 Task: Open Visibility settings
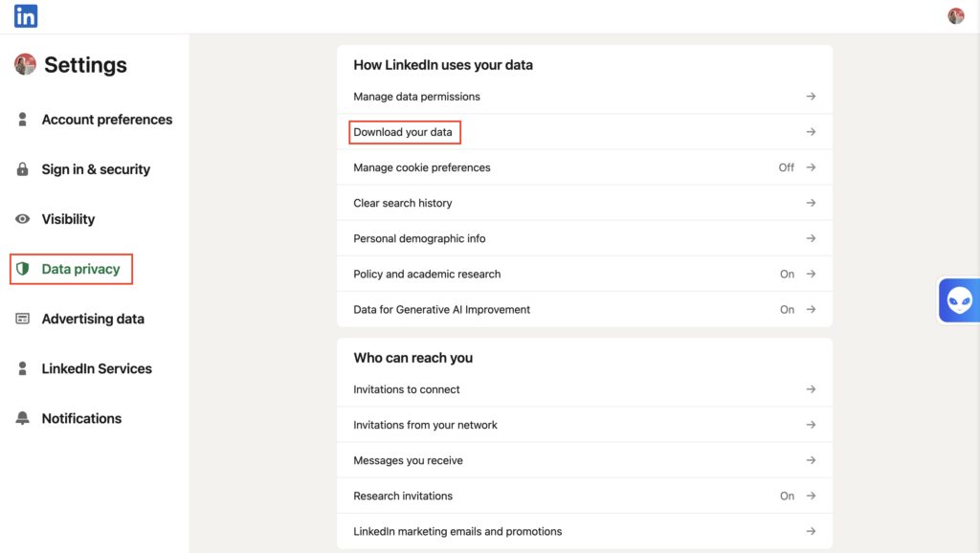pyautogui.click(x=68, y=219)
